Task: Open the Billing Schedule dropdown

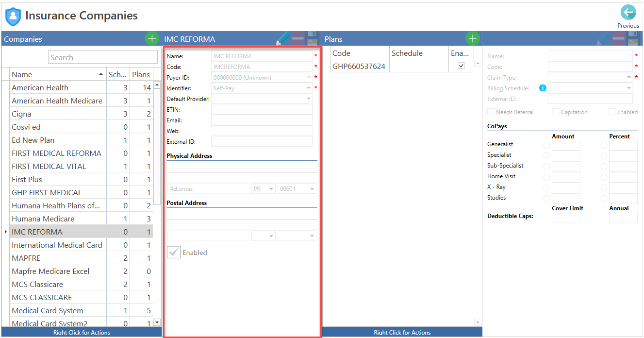Action: pyautogui.click(x=629, y=88)
